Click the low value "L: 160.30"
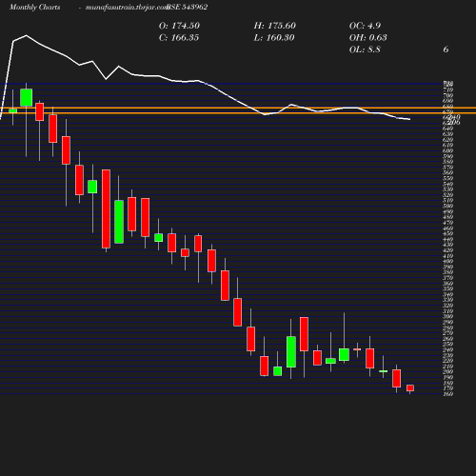The image size is (476, 476). point(274,38)
